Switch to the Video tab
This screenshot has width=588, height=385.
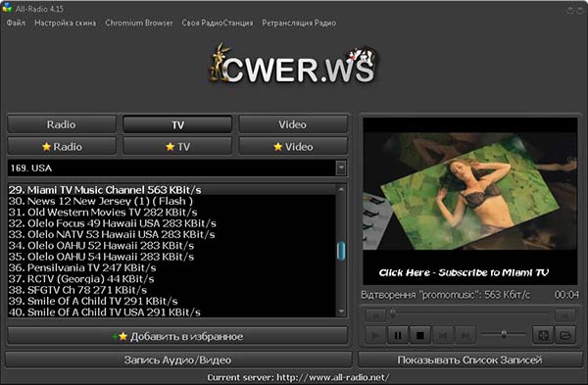pyautogui.click(x=293, y=124)
